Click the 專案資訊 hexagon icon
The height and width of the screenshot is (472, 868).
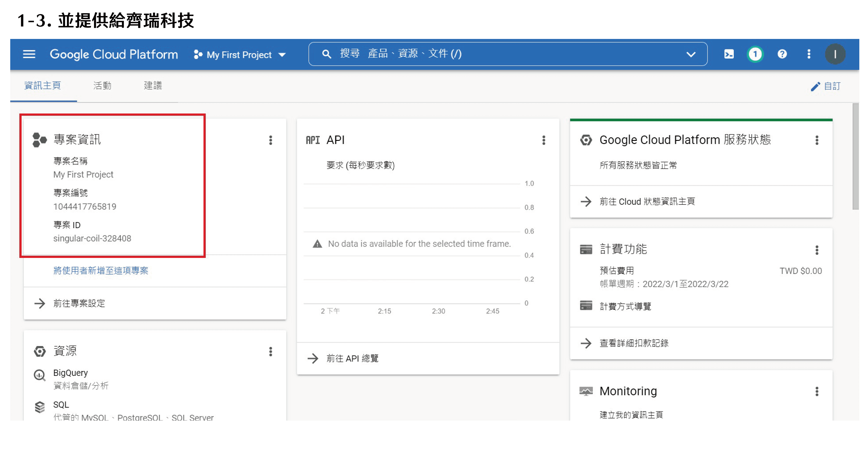[40, 140]
